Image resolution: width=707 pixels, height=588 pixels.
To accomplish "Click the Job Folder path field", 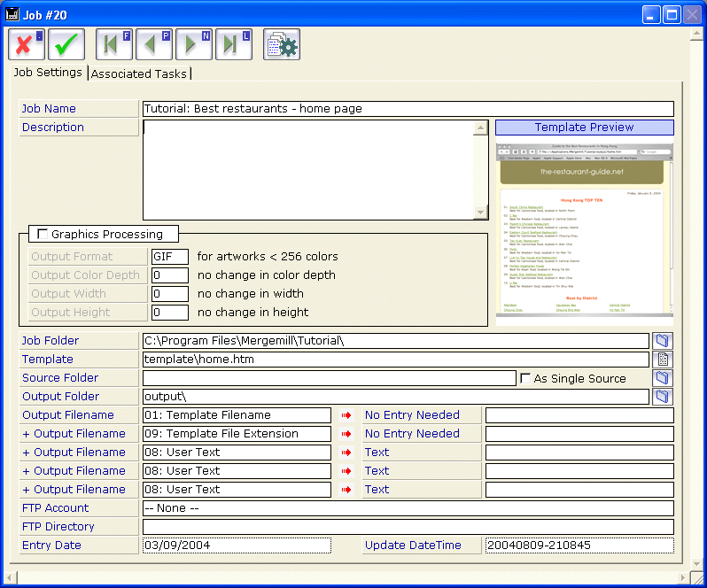I will coord(396,341).
